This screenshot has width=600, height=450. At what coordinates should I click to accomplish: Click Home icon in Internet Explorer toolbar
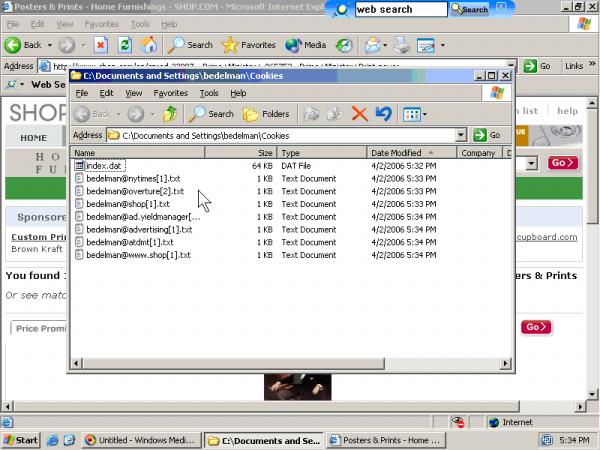[x=148, y=45]
